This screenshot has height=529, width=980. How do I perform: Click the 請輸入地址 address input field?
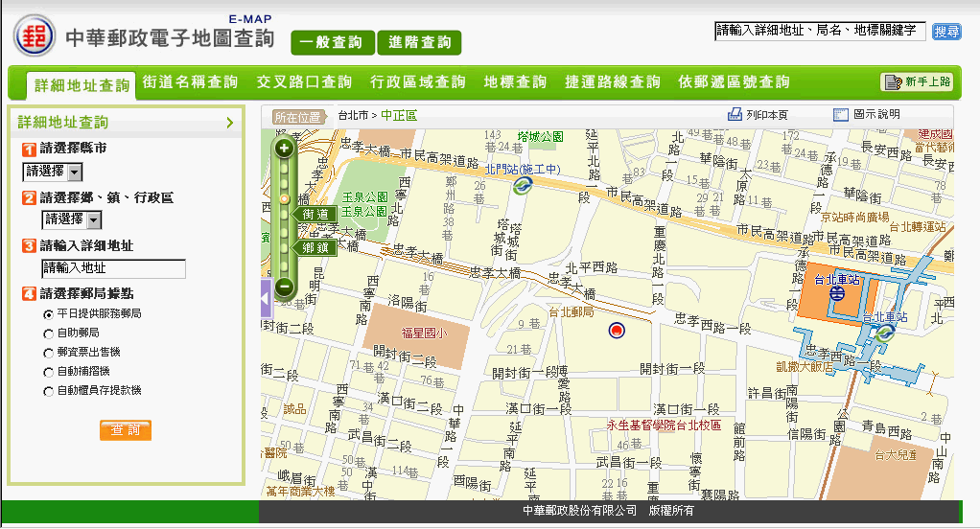pos(114,268)
